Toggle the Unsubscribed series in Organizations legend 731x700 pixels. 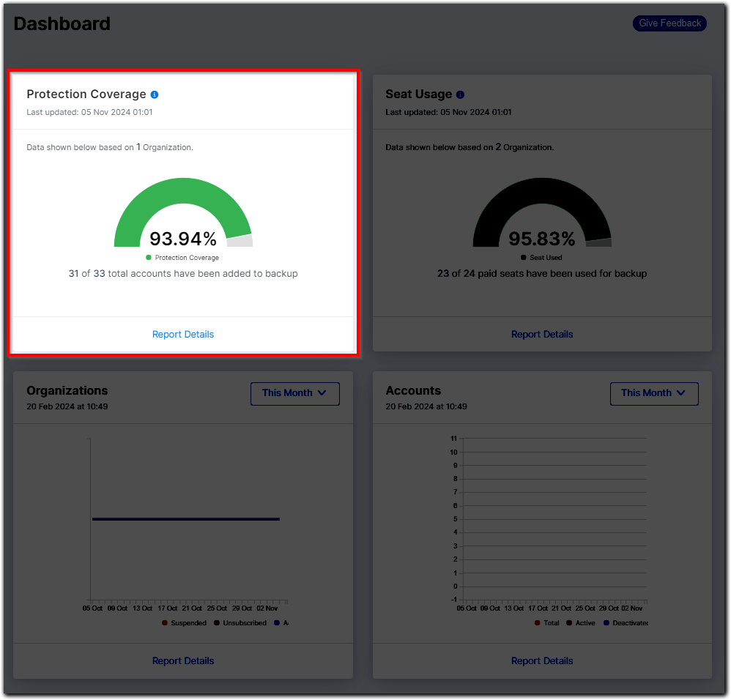(x=217, y=623)
